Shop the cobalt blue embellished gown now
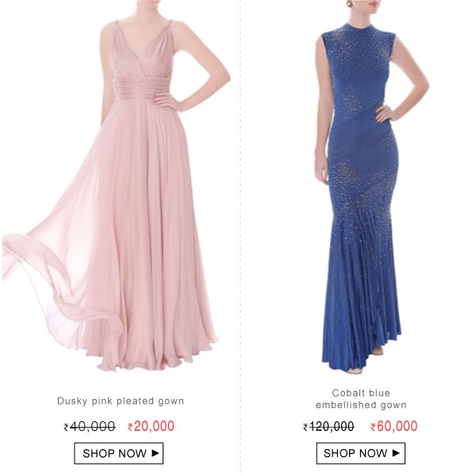The image size is (476, 476). coord(361,453)
